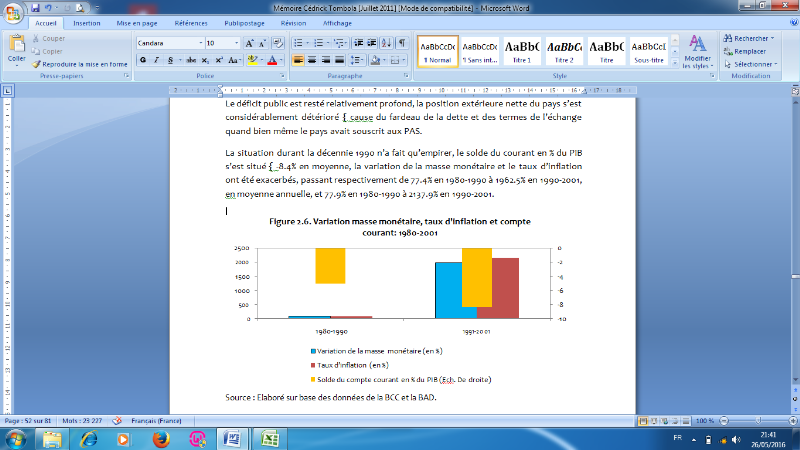Open Change Case (Aa) dropdown
800x450 pixels.
[234, 60]
